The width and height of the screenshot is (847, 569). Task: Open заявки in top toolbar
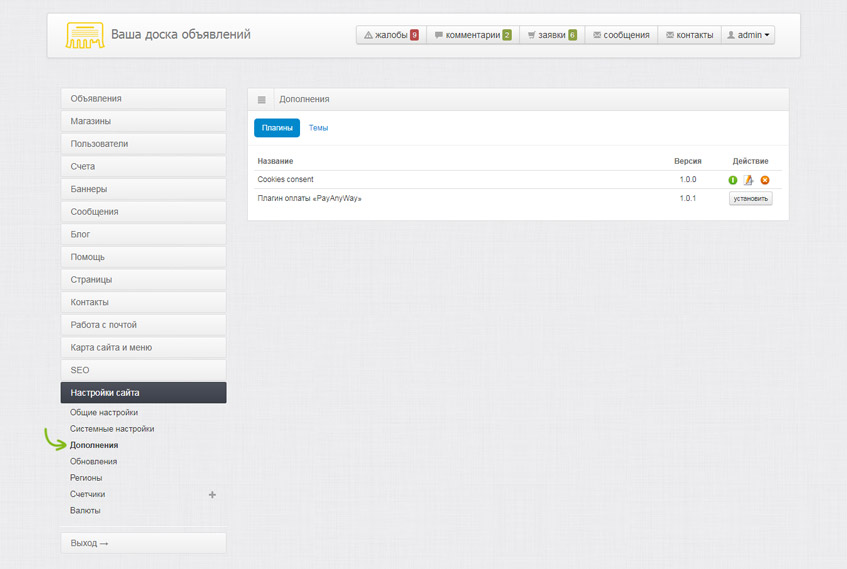[x=552, y=35]
